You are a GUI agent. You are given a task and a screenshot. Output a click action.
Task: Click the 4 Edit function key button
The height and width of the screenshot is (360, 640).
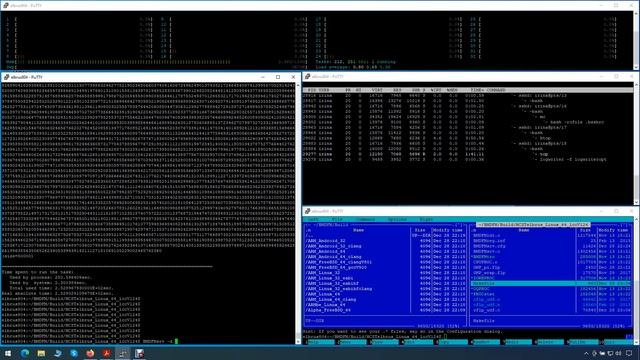[418, 342]
